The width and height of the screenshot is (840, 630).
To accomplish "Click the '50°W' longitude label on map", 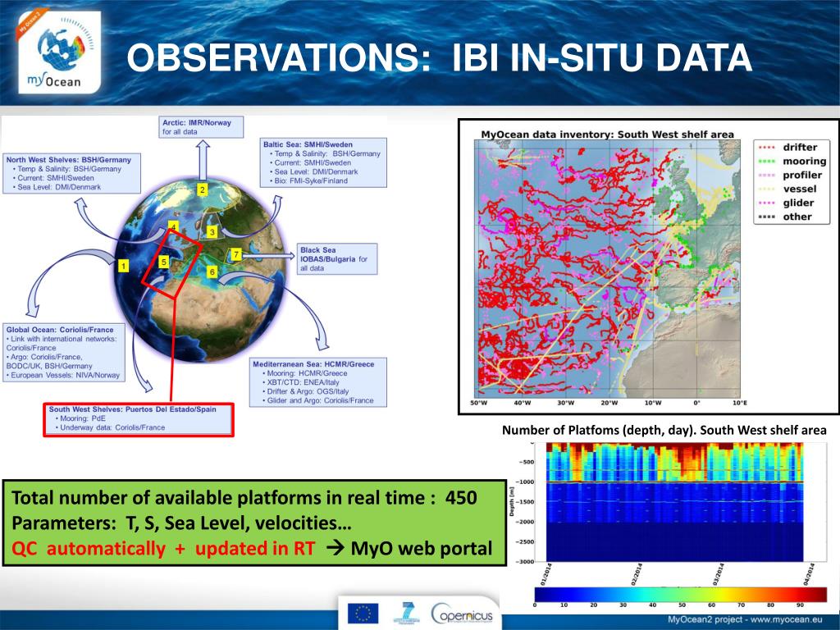I will tap(479, 403).
